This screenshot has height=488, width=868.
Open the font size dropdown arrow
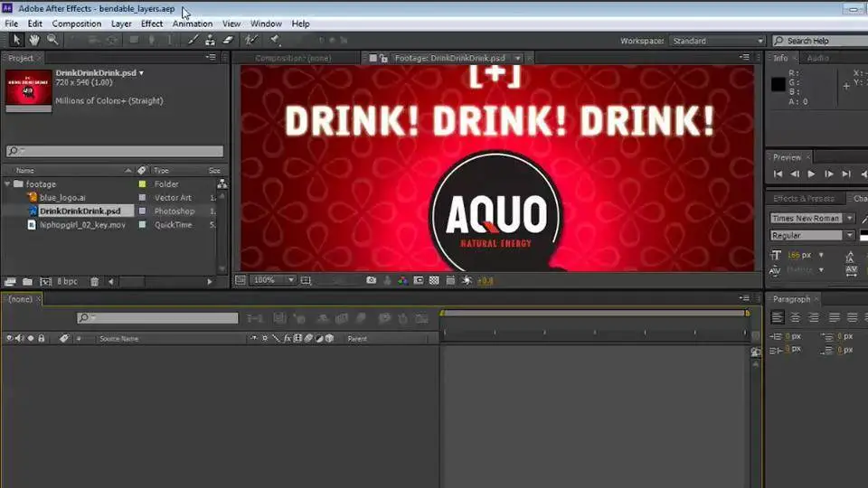point(822,255)
